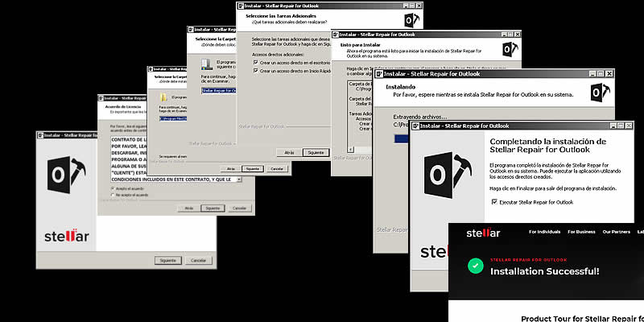Click Cancelar in the welcome installer window
Screen dimensions: 644x322
tap(199, 260)
